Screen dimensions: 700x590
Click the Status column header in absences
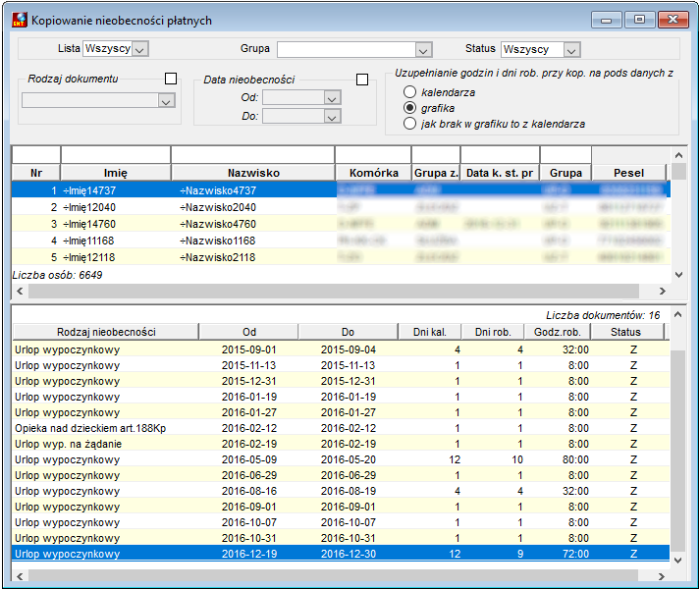tap(626, 332)
